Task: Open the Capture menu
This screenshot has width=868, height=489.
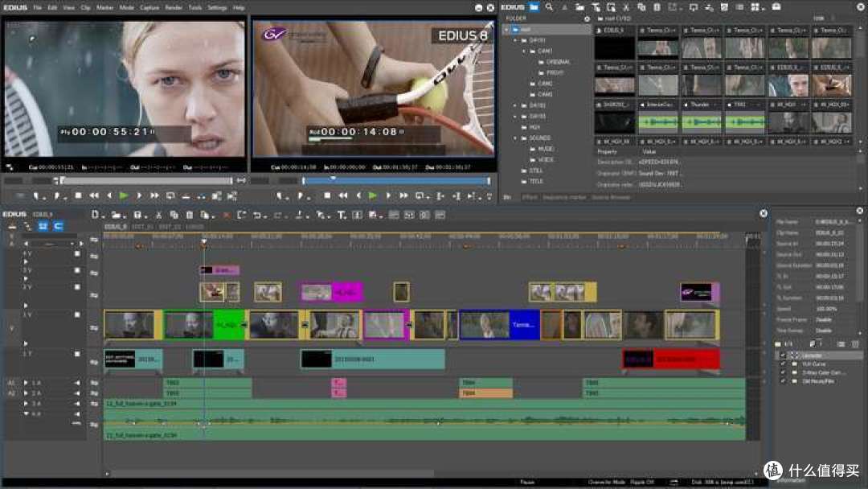Action: [x=149, y=8]
